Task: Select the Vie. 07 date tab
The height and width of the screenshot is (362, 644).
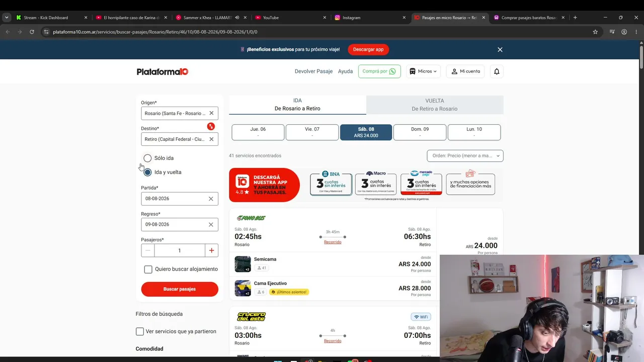Action: click(x=312, y=132)
